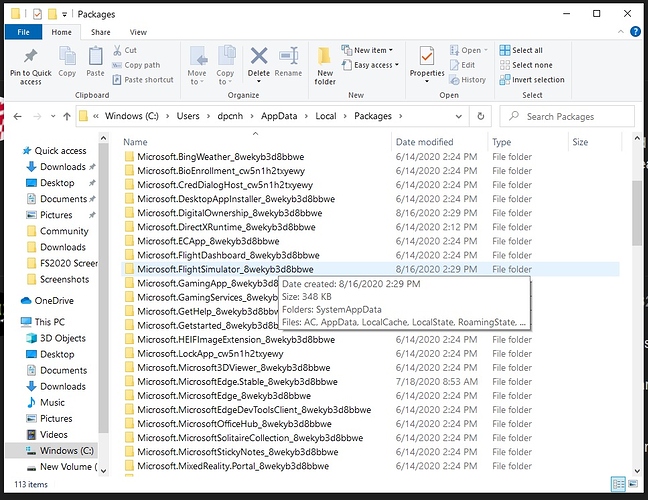
Task: Open the New item dropdown
Action: click(x=367, y=50)
